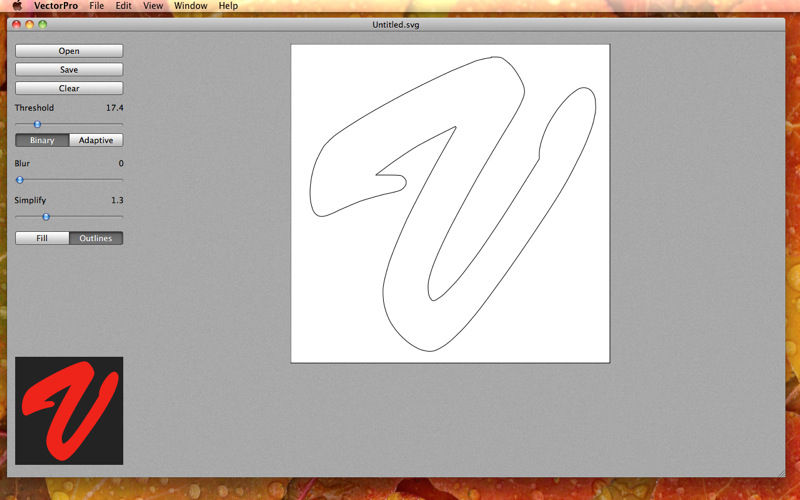Click the Clear button

pos(69,88)
